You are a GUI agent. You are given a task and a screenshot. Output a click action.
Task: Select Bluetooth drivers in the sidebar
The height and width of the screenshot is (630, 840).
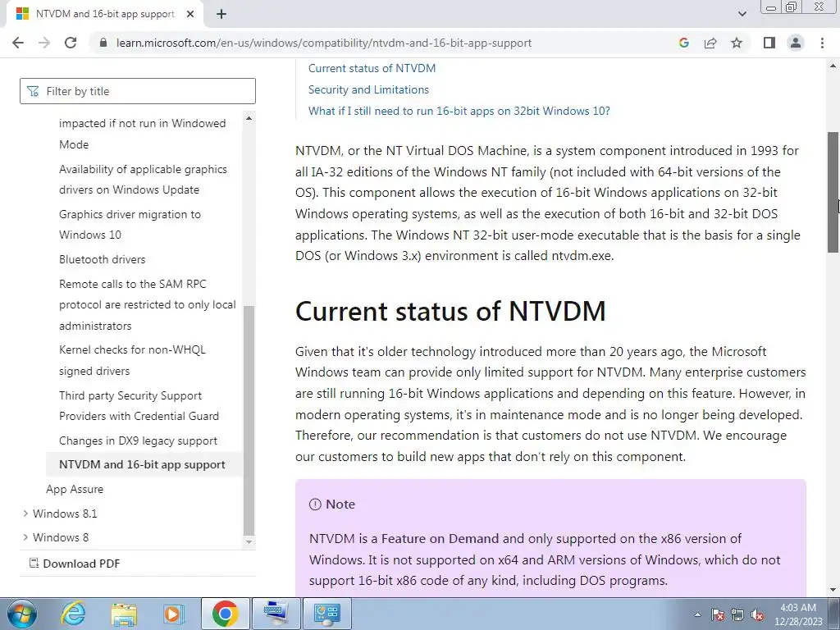point(103,259)
